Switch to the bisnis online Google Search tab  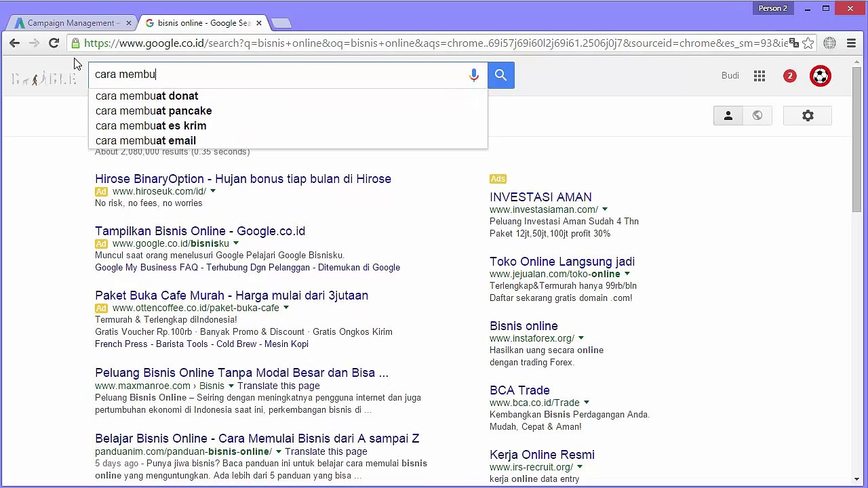pos(203,23)
